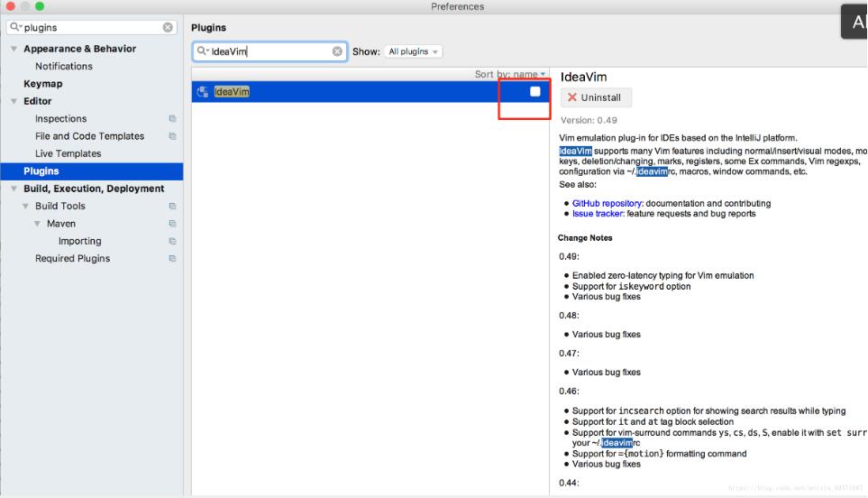Click the 'Version: 0.49' text
This screenshot has width=868, height=498.
tap(589, 120)
